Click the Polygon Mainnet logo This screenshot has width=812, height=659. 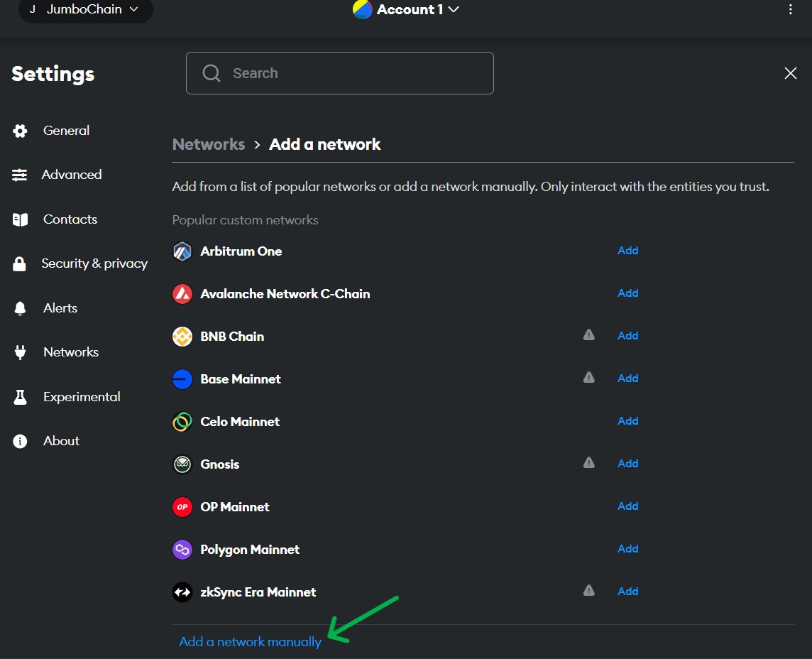[x=182, y=549]
